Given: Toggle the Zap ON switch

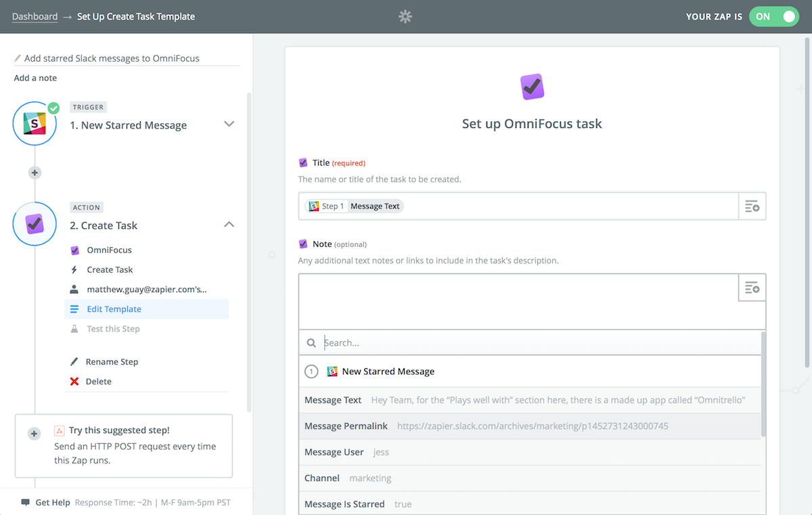Looking at the screenshot, I should (774, 16).
